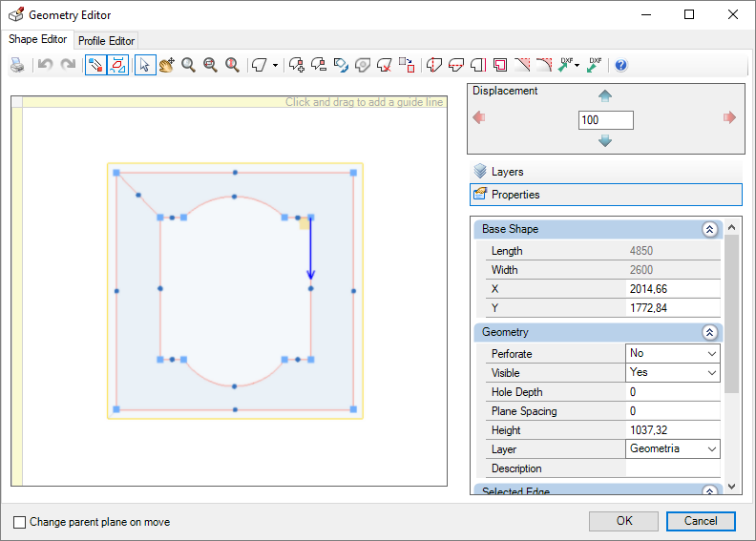This screenshot has height=541, width=756.
Task: Click the properties panel vertical scrollbar thumb
Action: tap(731, 314)
